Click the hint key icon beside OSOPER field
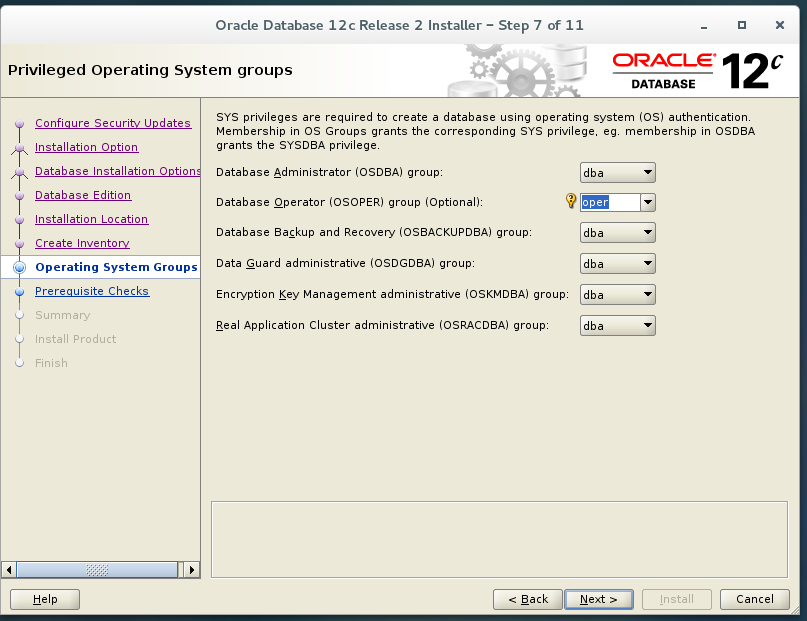 click(x=570, y=202)
